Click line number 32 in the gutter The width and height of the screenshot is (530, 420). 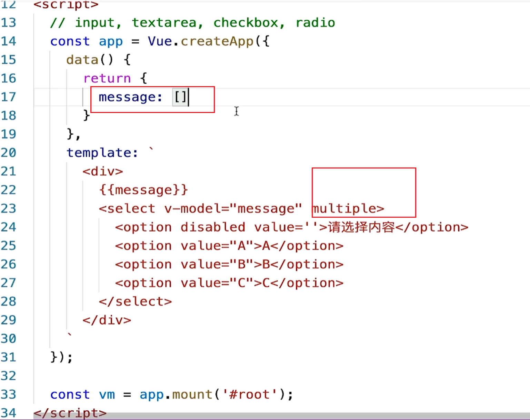8,376
